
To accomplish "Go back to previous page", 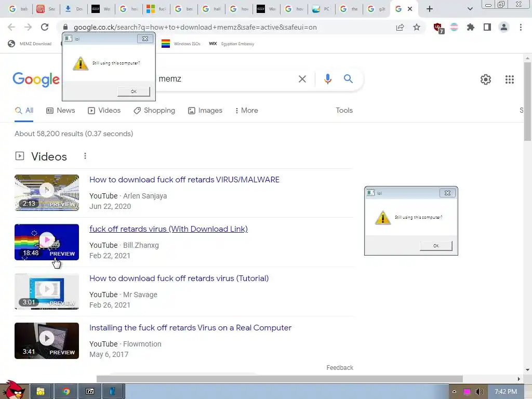I will pos(11,27).
